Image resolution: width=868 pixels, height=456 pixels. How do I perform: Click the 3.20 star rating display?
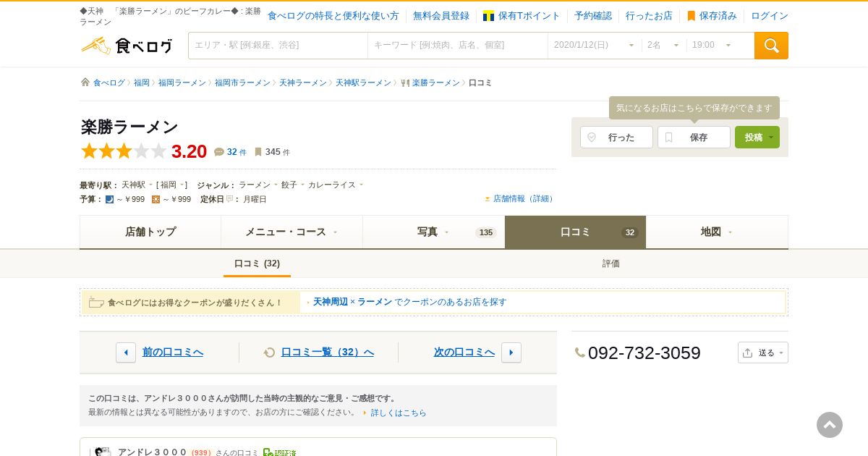pos(144,151)
